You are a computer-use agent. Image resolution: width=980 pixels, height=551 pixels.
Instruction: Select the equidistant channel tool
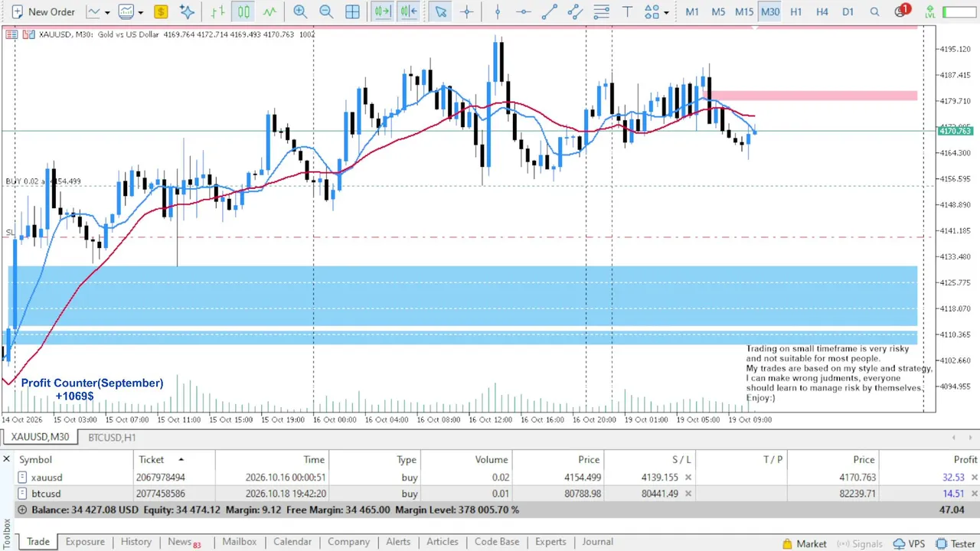[576, 11]
